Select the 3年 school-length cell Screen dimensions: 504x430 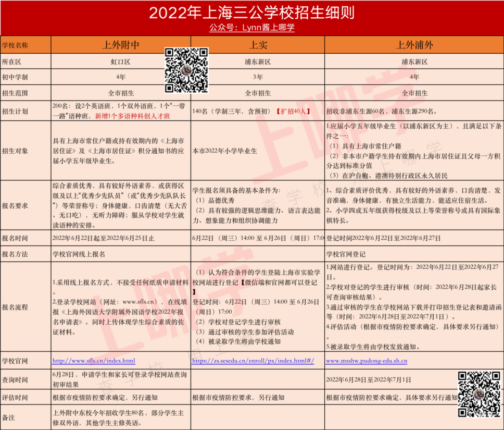[258, 77]
